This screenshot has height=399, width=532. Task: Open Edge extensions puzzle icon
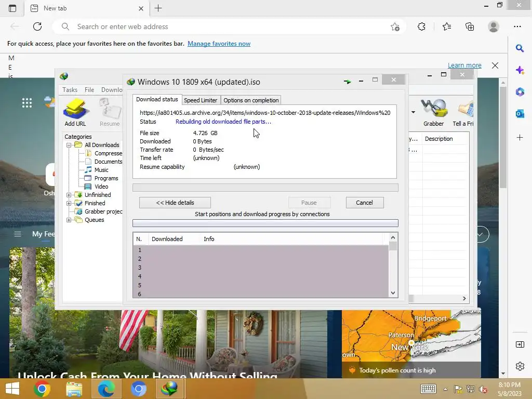tap(421, 26)
